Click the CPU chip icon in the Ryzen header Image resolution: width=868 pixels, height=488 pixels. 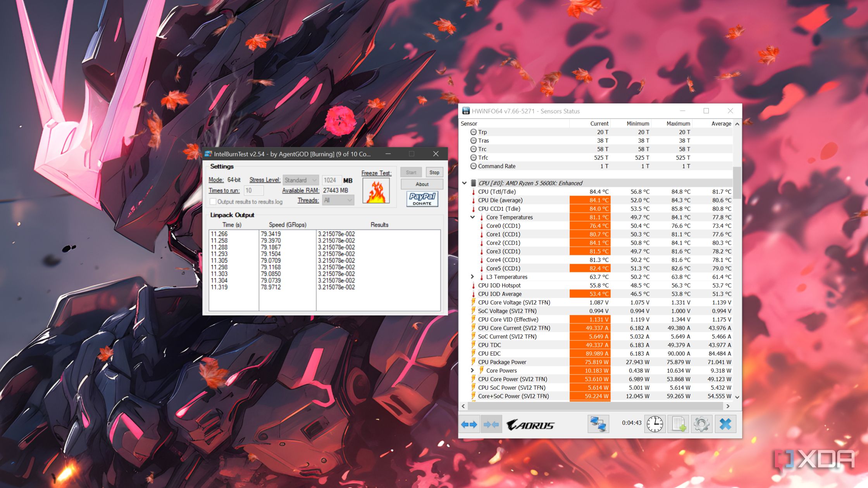474,183
